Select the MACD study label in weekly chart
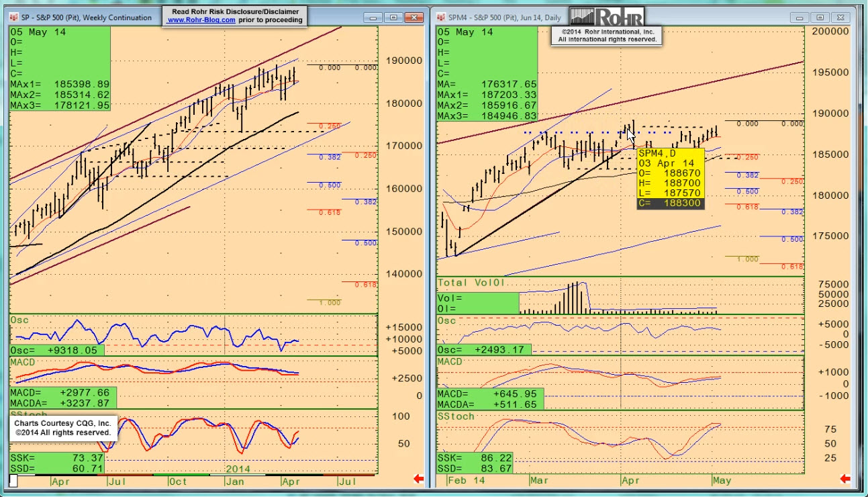 pos(24,362)
